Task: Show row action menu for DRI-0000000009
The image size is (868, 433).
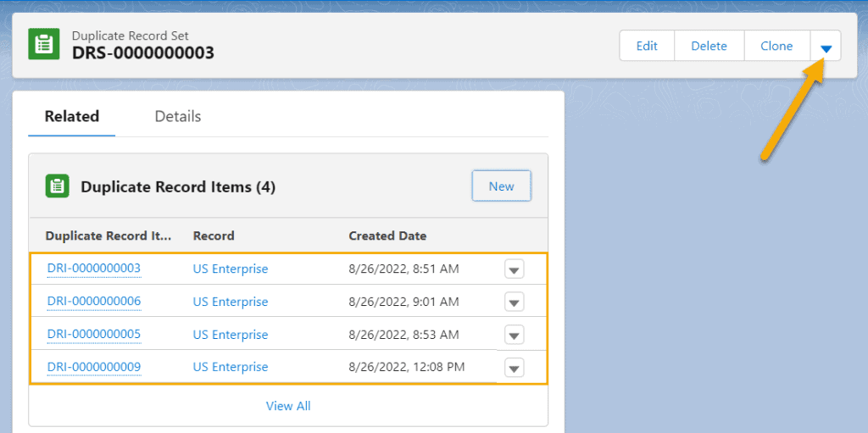Action: pos(515,368)
